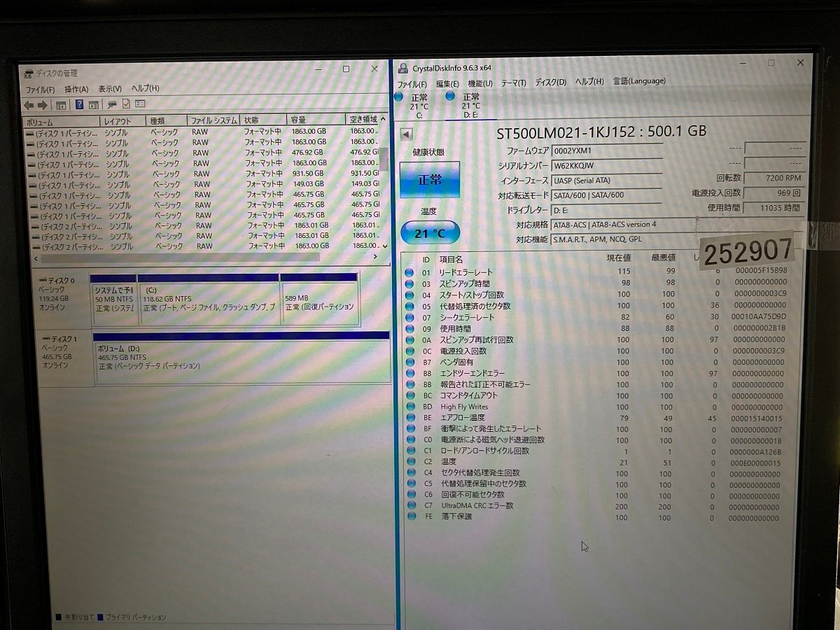Click the properties list icon in Disk Management toolbar
This screenshot has width=840, height=630.
point(140,104)
